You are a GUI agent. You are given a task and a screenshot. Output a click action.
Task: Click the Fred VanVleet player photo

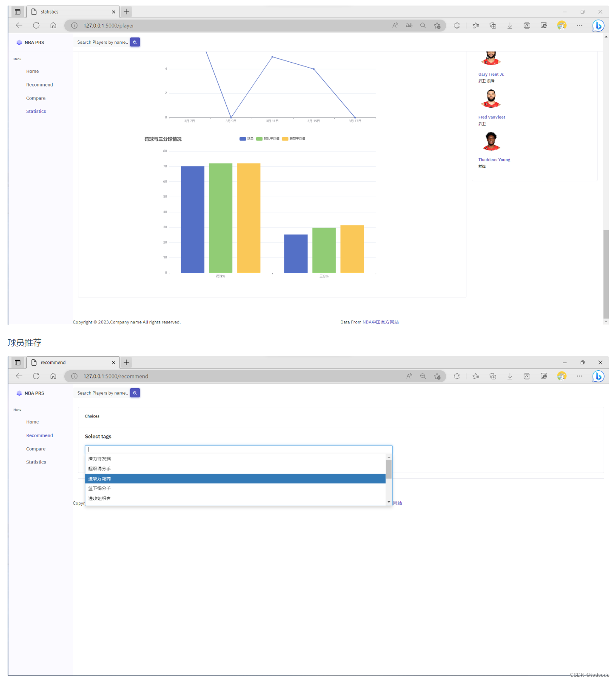coord(491,99)
